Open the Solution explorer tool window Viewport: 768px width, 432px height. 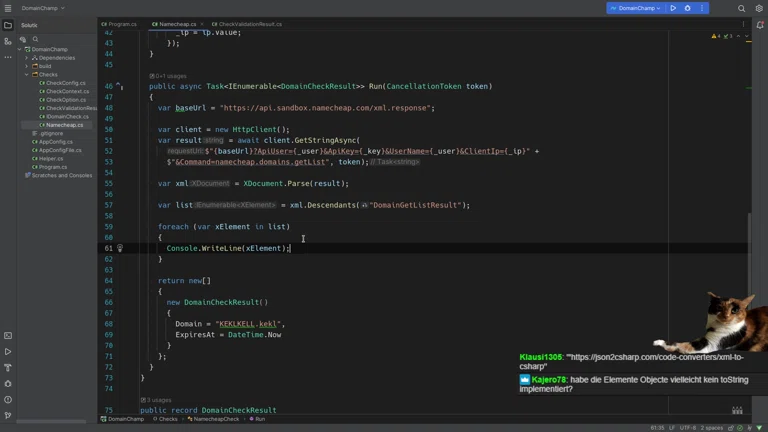(8, 25)
